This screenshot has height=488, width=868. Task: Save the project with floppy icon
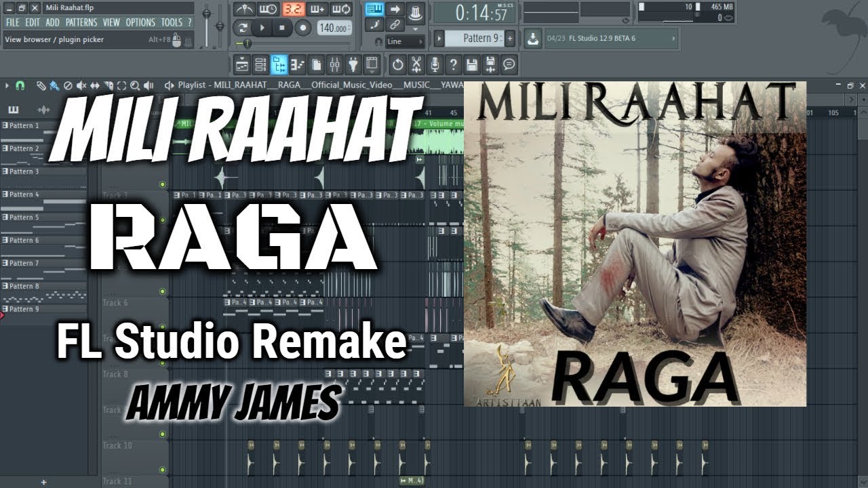tap(472, 65)
